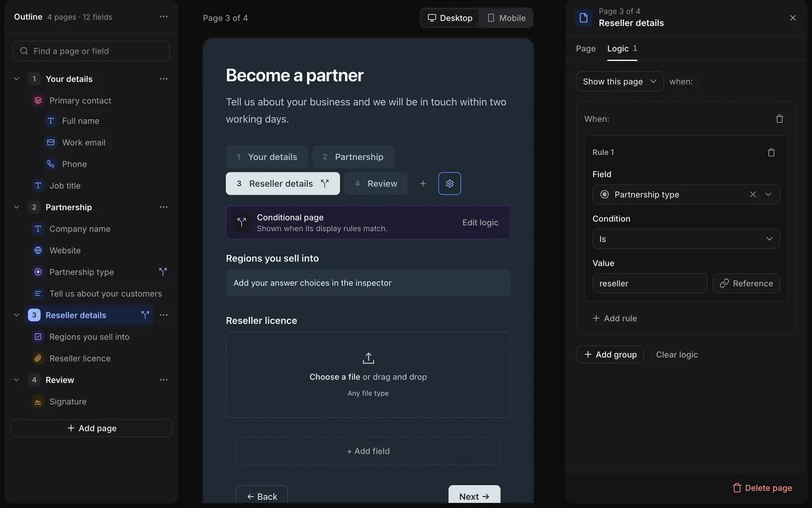This screenshot has height=508, width=812.
Task: Go to the Partnership step tab
Action: (353, 157)
